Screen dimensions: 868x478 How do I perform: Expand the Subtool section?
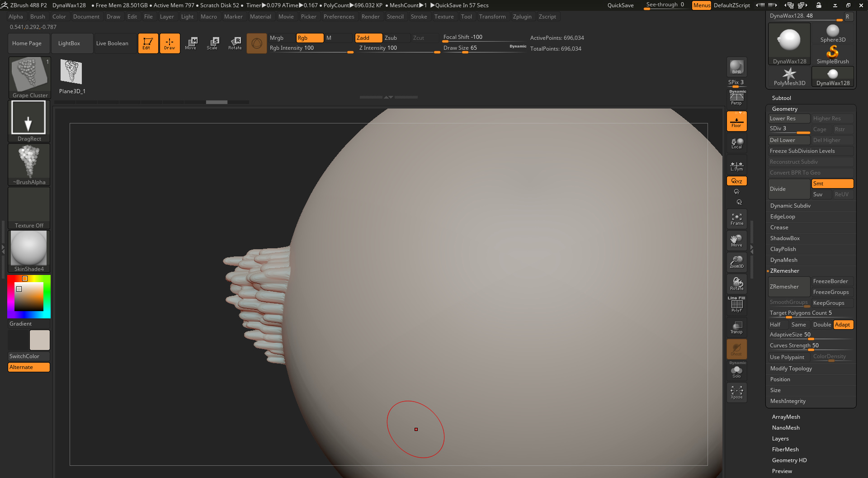click(781, 98)
